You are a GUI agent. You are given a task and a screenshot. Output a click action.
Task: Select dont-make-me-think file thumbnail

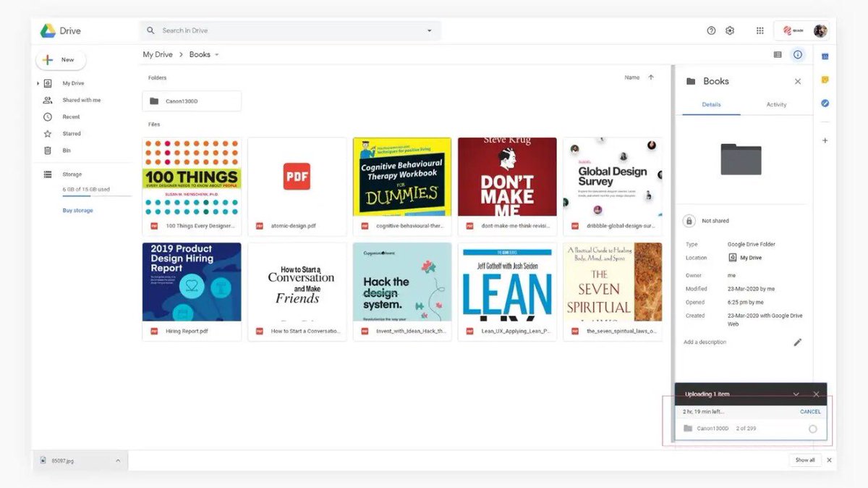click(507, 177)
